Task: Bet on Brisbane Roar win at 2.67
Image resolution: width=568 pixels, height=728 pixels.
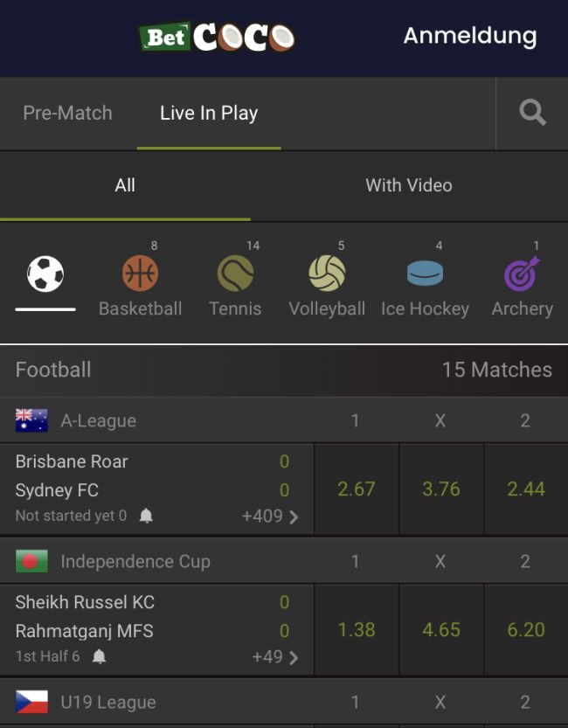Action: point(357,489)
